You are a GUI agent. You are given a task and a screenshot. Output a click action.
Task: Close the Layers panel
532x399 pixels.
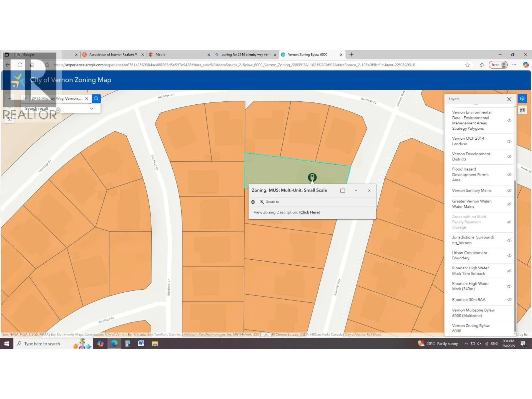tap(509, 99)
